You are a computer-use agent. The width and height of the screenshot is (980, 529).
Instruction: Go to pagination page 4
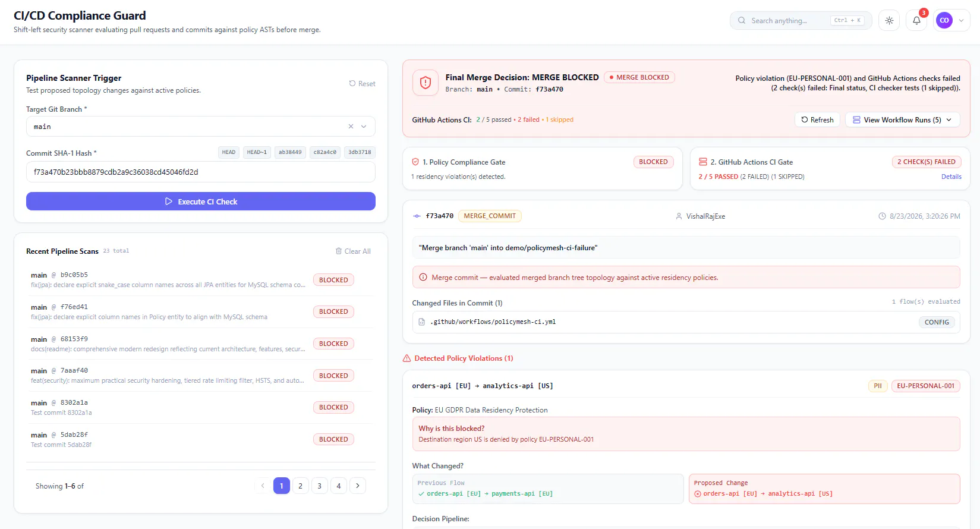(x=339, y=486)
